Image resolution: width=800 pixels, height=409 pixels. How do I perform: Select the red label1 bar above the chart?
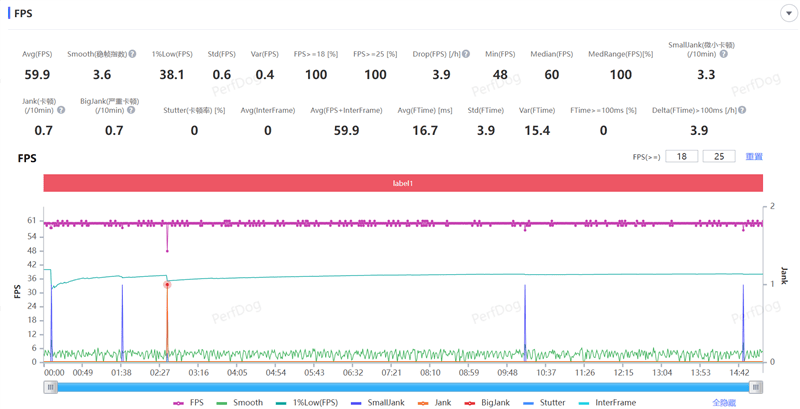[x=402, y=184]
